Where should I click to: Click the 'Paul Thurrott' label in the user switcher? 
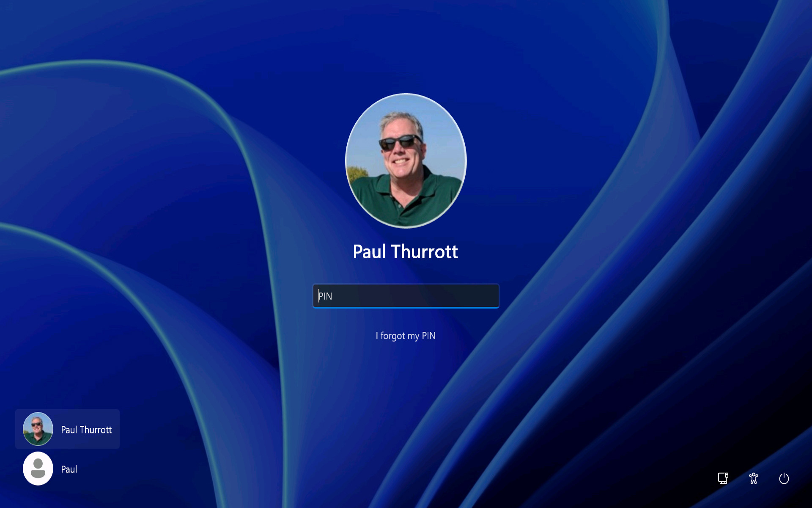[x=86, y=430]
